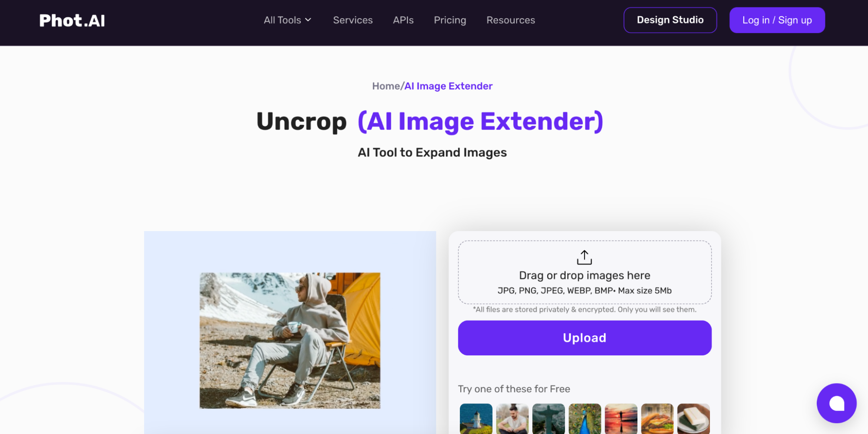This screenshot has height=434, width=868.
Task: Try the burger sample image
Action: 657,419
